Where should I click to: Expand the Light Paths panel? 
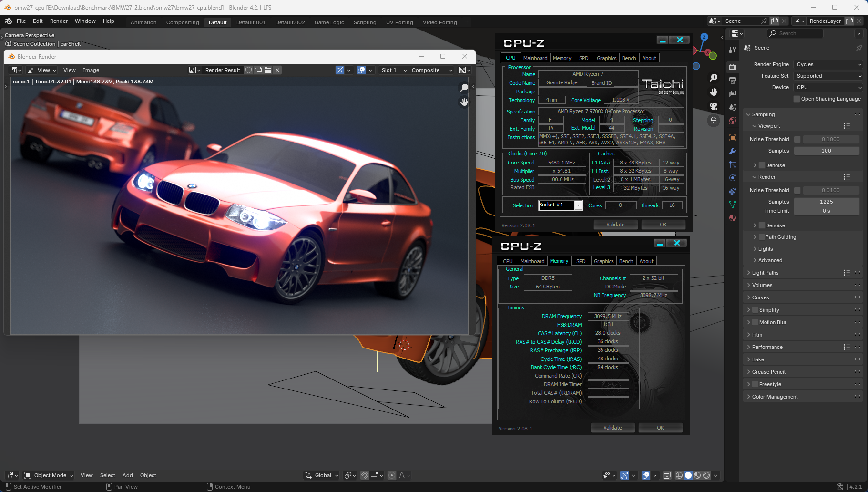pyautogui.click(x=765, y=273)
